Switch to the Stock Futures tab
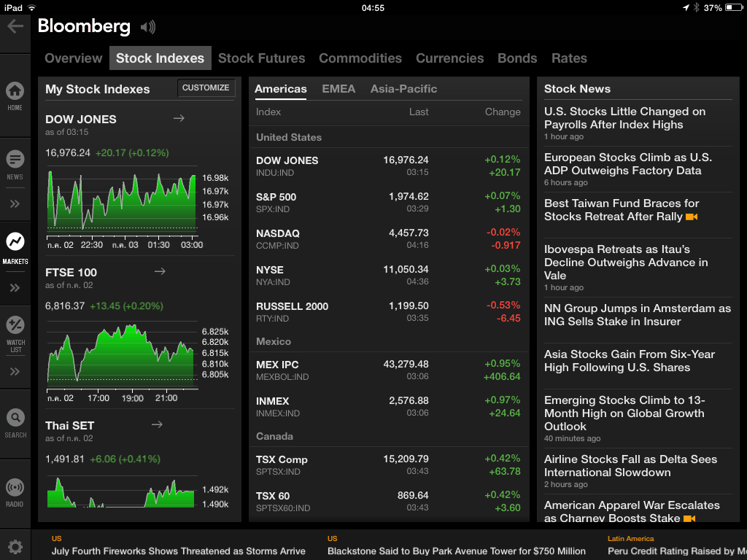Image resolution: width=747 pixels, height=560 pixels. [262, 58]
